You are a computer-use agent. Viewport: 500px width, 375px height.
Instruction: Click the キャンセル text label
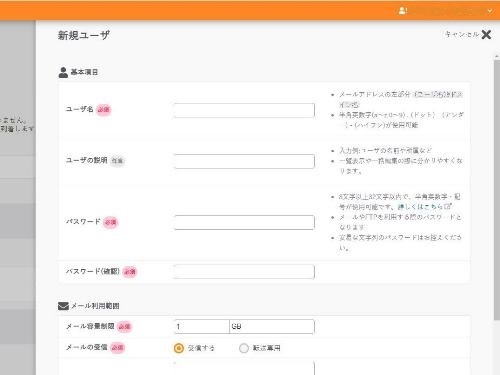[x=462, y=34]
